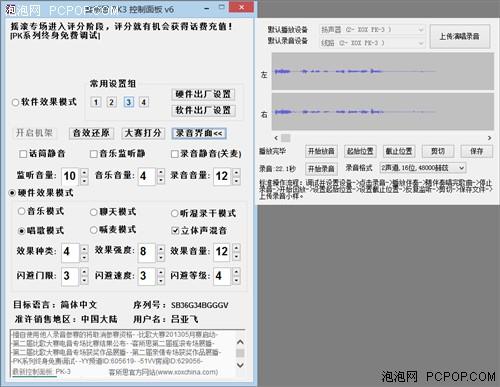Decrease 效果音量 with down arrow
Image resolution: width=500 pixels, height=387 pixels.
236,256
